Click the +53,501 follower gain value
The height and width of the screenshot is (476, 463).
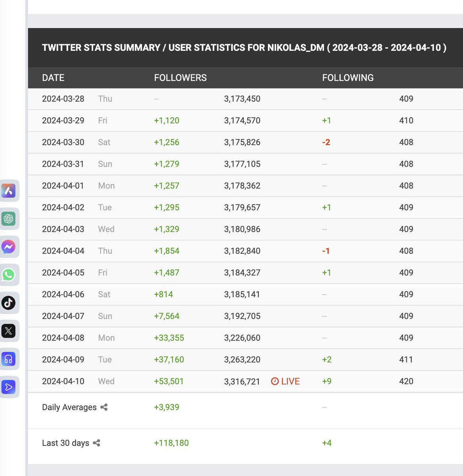click(168, 381)
